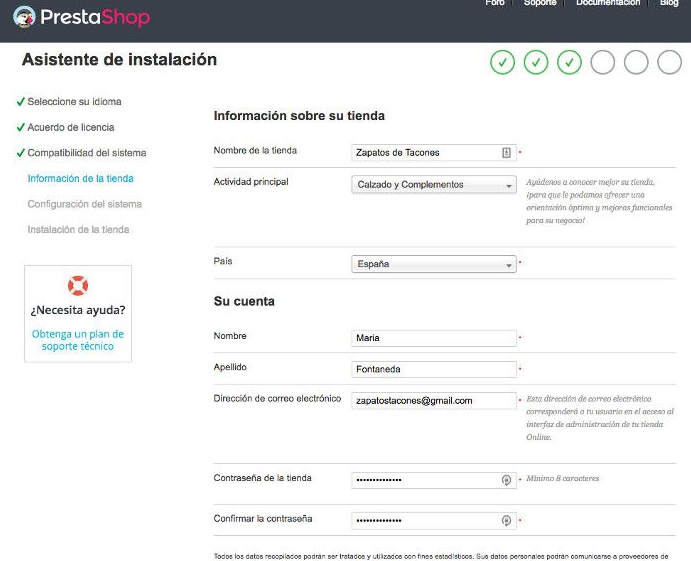Select the Compatibilidad del sistema step
This screenshot has height=561, width=691.
pyautogui.click(x=86, y=153)
